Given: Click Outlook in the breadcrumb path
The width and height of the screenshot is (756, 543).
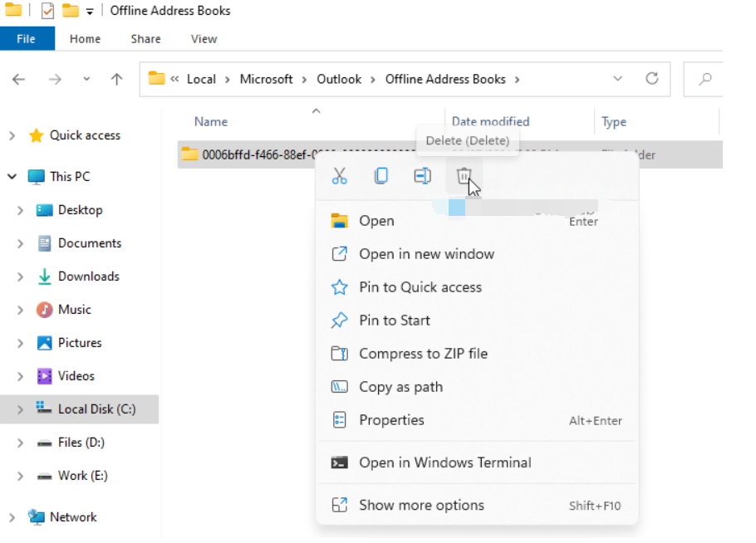Looking at the screenshot, I should coord(339,79).
